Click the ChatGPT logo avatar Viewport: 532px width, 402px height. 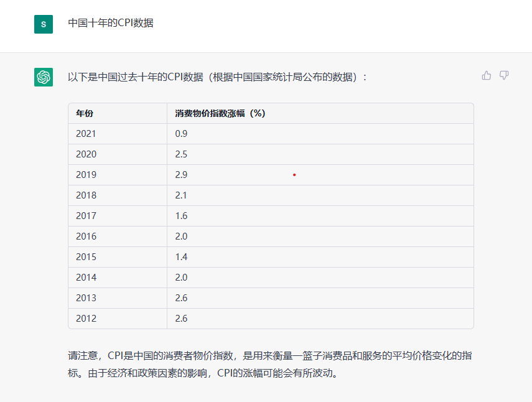[44, 77]
